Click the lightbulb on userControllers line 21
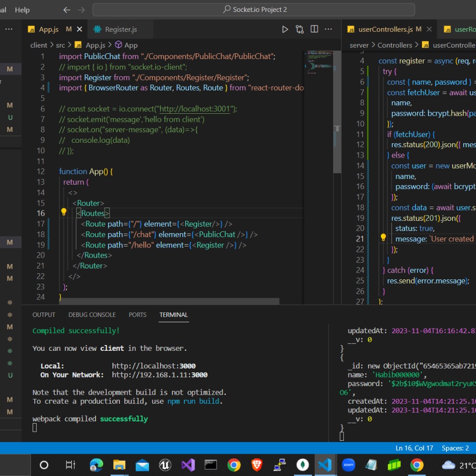 coord(383,238)
